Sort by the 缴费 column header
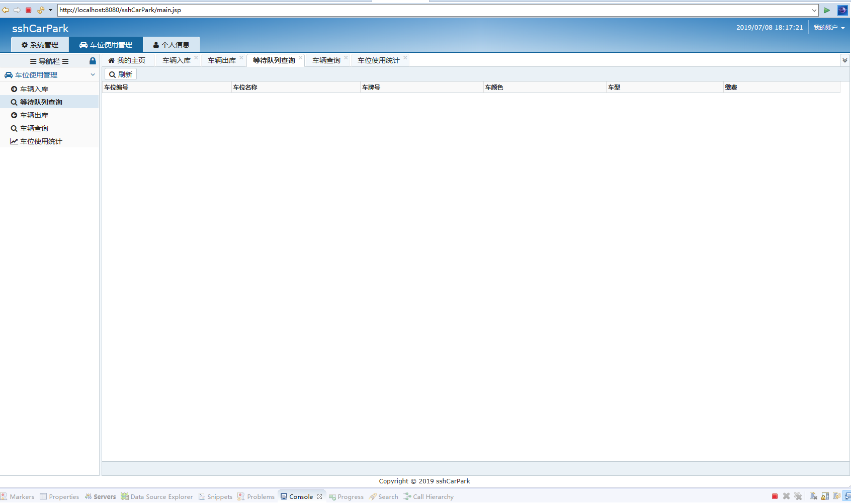The height and width of the screenshot is (504, 851). (x=782, y=88)
